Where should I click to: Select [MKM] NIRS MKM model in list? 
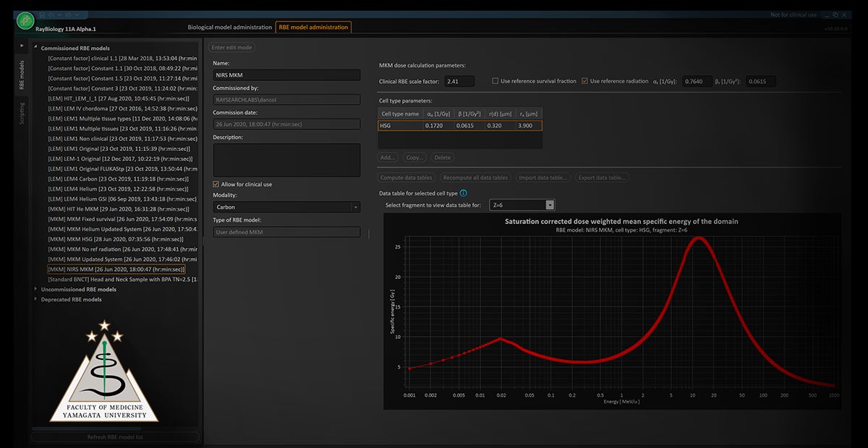(117, 270)
